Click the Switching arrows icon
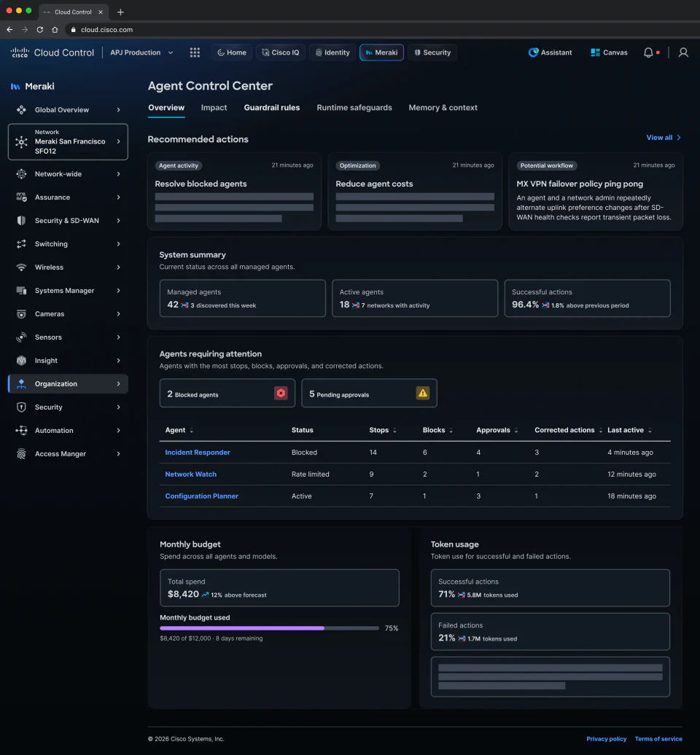 point(21,244)
